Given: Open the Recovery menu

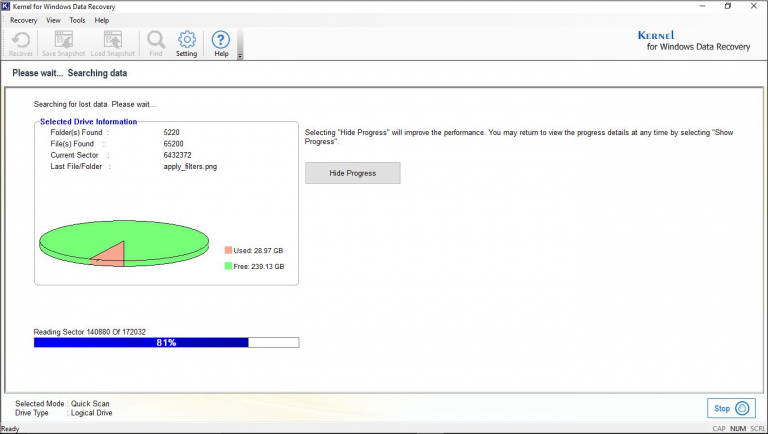Looking at the screenshot, I should [24, 20].
